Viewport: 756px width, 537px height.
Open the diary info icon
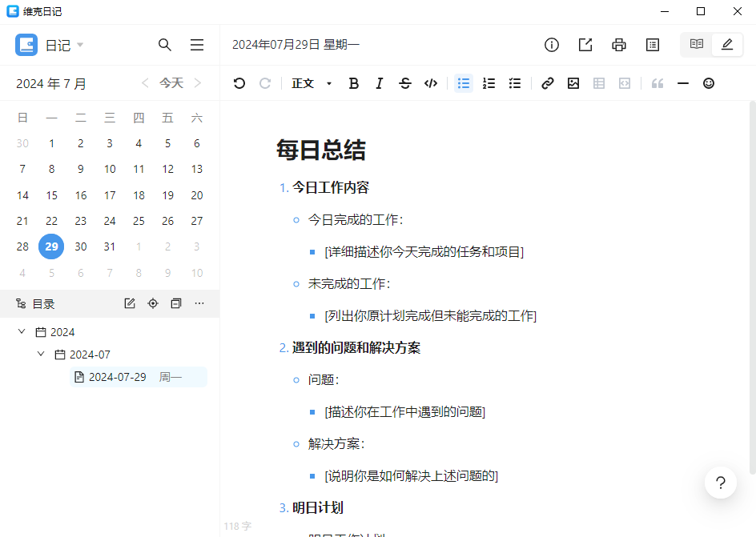tap(552, 45)
